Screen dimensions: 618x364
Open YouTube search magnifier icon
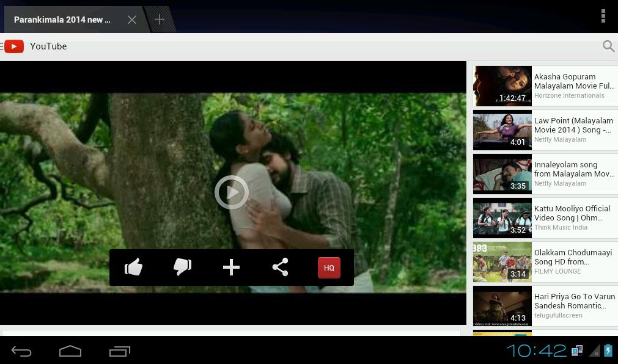point(609,46)
